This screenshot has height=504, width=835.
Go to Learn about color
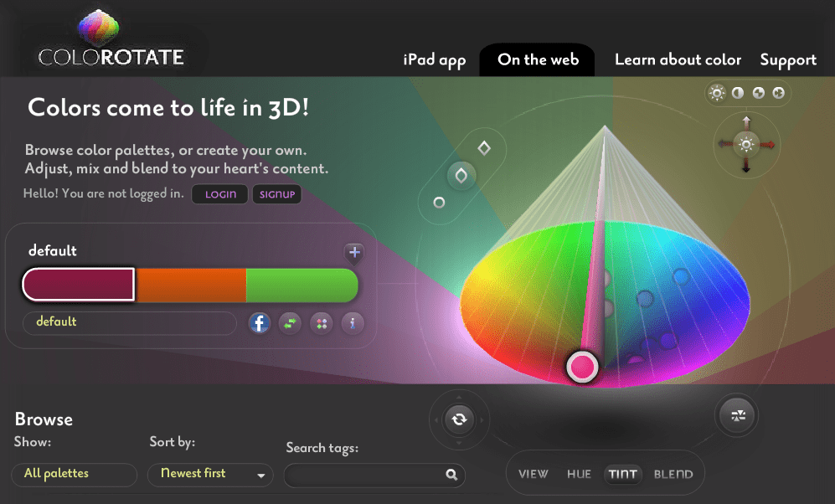[x=678, y=59]
